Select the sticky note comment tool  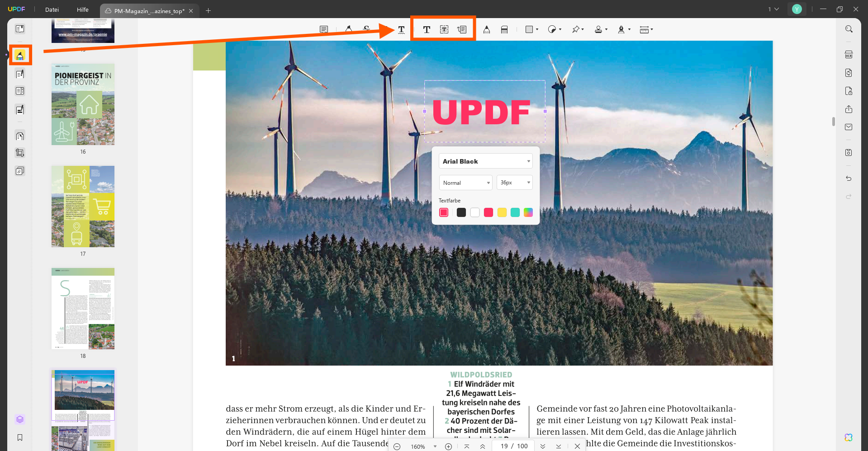[x=324, y=30]
